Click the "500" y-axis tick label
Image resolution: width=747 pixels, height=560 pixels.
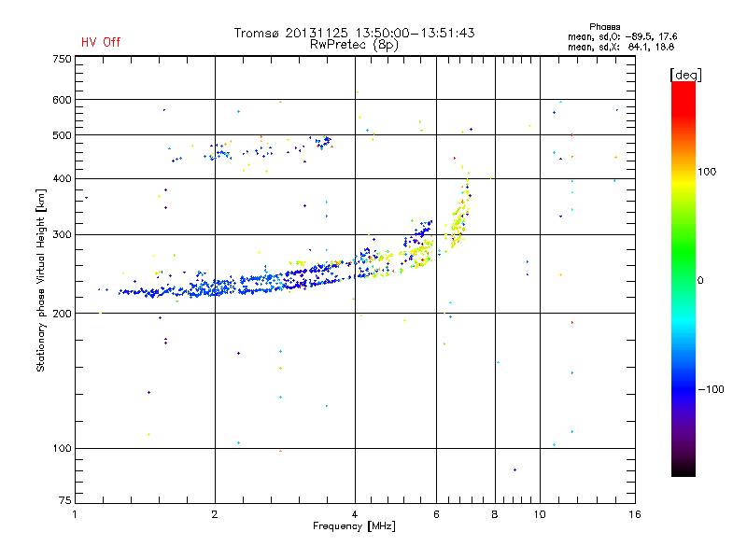coord(62,135)
